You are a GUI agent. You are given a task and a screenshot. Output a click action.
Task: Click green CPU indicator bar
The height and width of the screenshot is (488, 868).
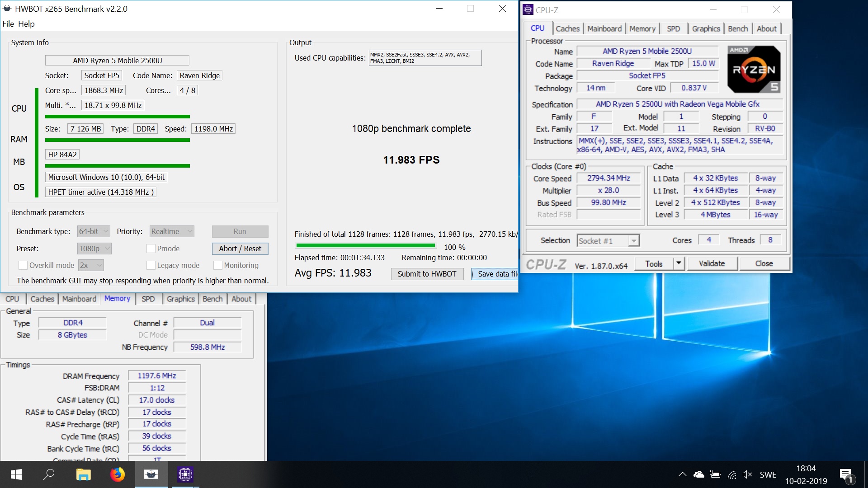click(118, 117)
